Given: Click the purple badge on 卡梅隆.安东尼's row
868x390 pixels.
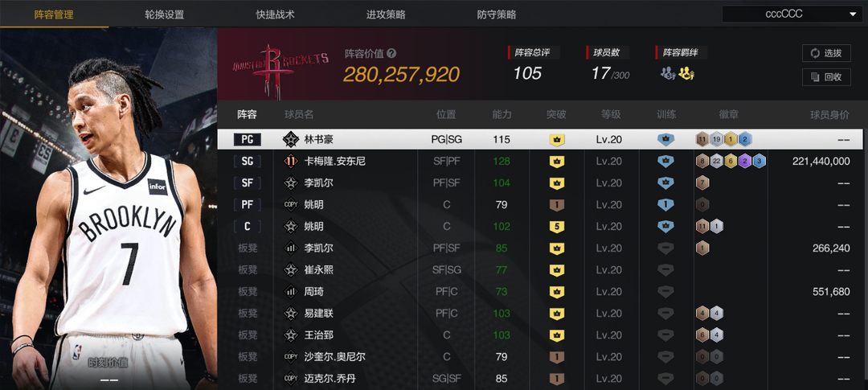Looking at the screenshot, I should tap(745, 161).
